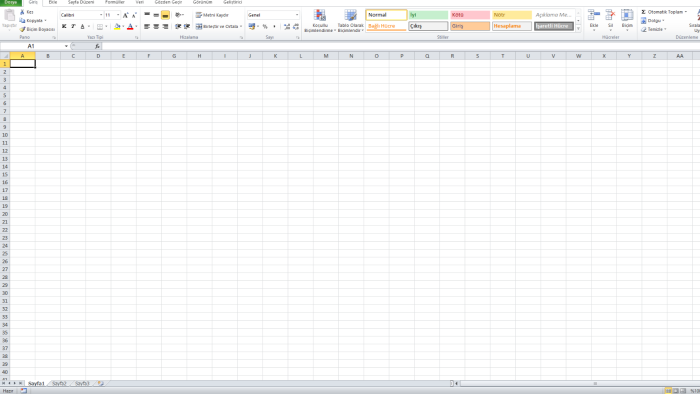
Task: Click the select-all corner button
Action: click(5, 56)
